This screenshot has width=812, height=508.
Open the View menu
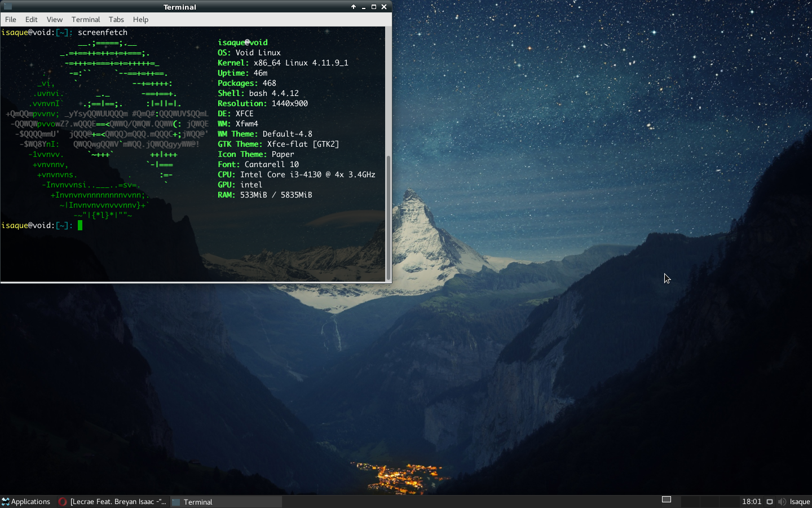(x=54, y=19)
